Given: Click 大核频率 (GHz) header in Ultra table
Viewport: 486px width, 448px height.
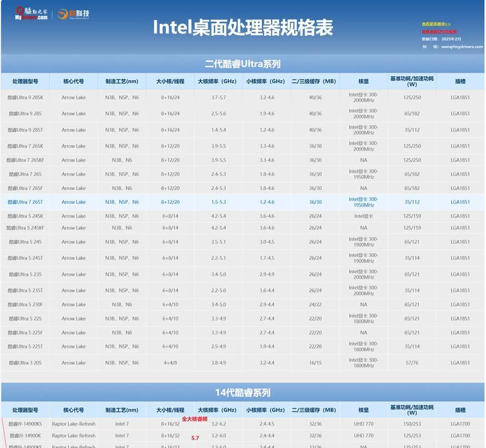Looking at the screenshot, I should [x=217, y=81].
